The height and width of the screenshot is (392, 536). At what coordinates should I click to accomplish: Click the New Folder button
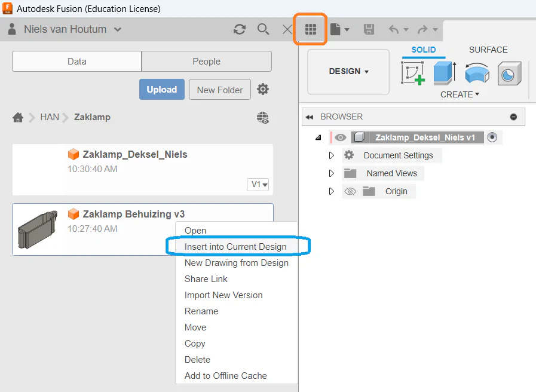[x=220, y=90]
